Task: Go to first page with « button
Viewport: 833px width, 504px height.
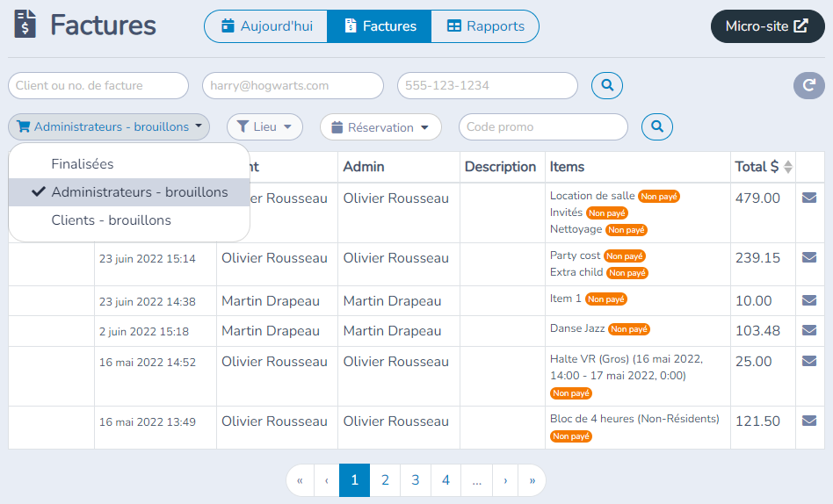Action: 301,480
